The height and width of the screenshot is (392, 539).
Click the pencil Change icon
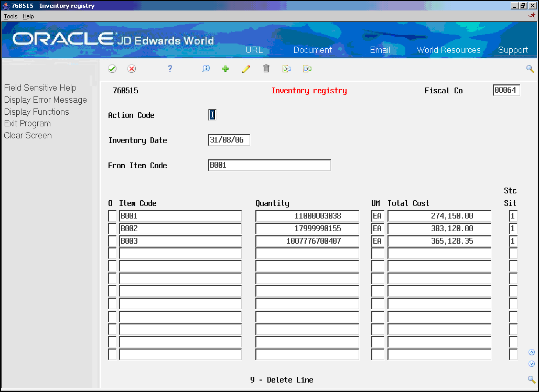tap(246, 69)
